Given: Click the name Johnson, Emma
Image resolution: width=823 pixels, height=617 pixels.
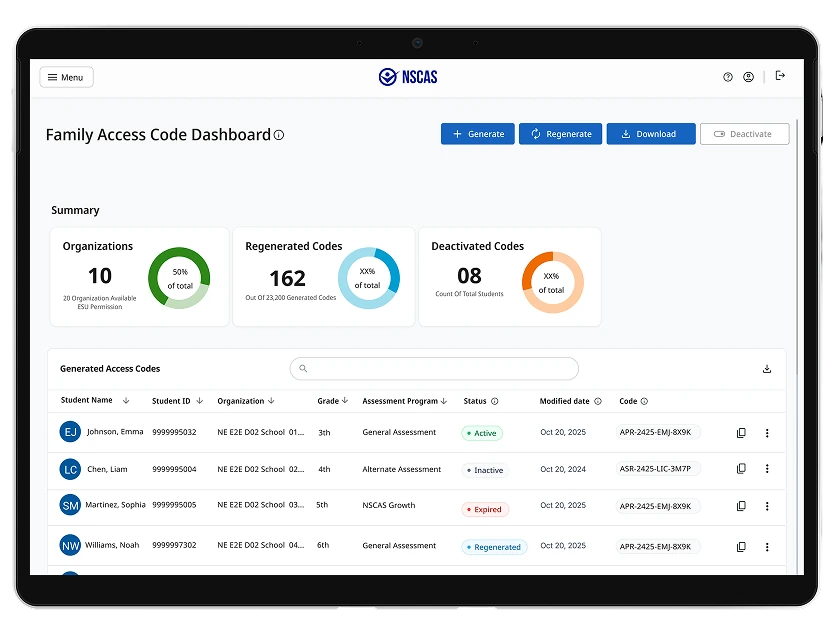Looking at the screenshot, I should 115,432.
